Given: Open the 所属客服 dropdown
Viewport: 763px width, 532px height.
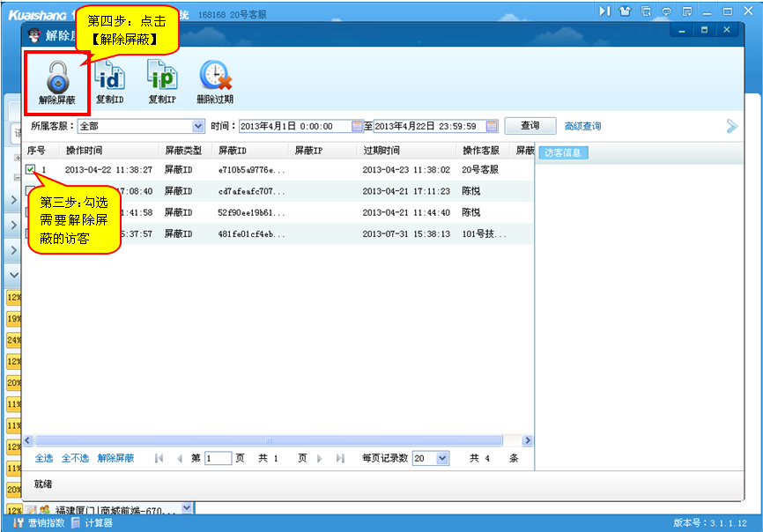Looking at the screenshot, I should (197, 126).
